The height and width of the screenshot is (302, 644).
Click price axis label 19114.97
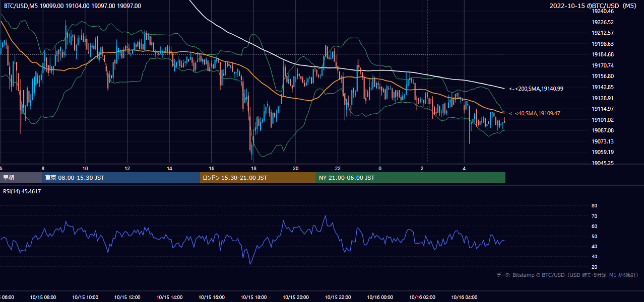603,109
